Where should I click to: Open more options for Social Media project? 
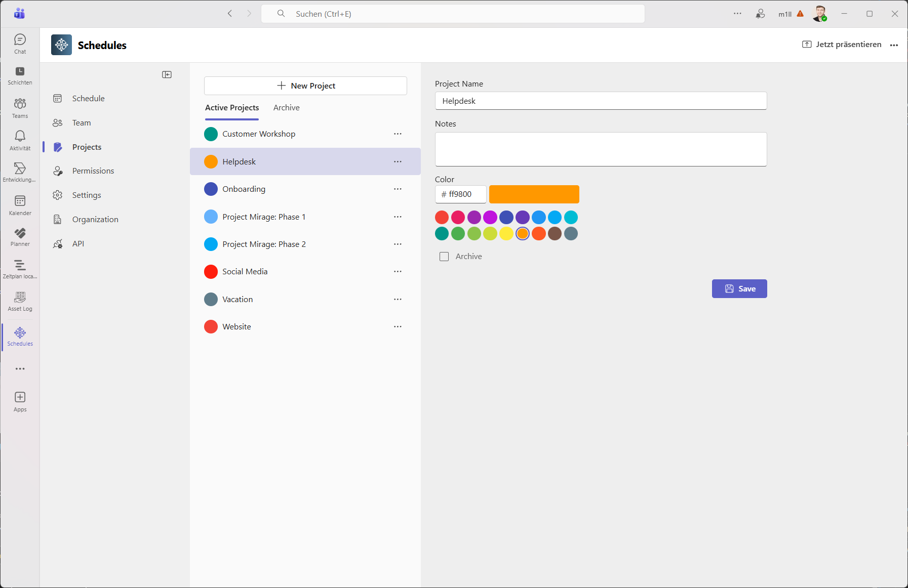coord(398,272)
